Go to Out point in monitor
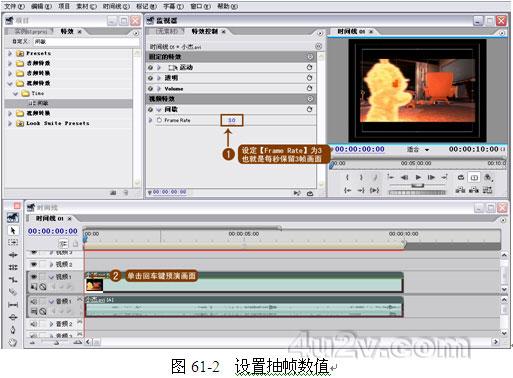 (x=361, y=190)
